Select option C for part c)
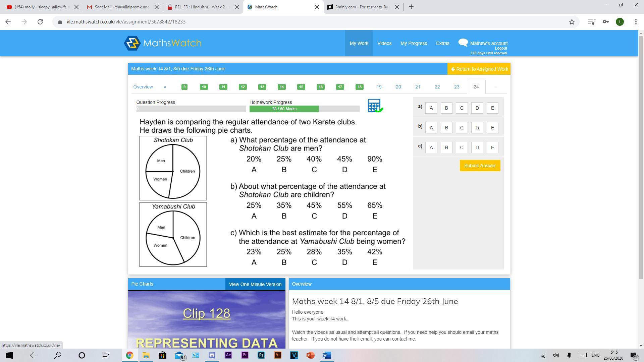The width and height of the screenshot is (644, 362). click(462, 147)
